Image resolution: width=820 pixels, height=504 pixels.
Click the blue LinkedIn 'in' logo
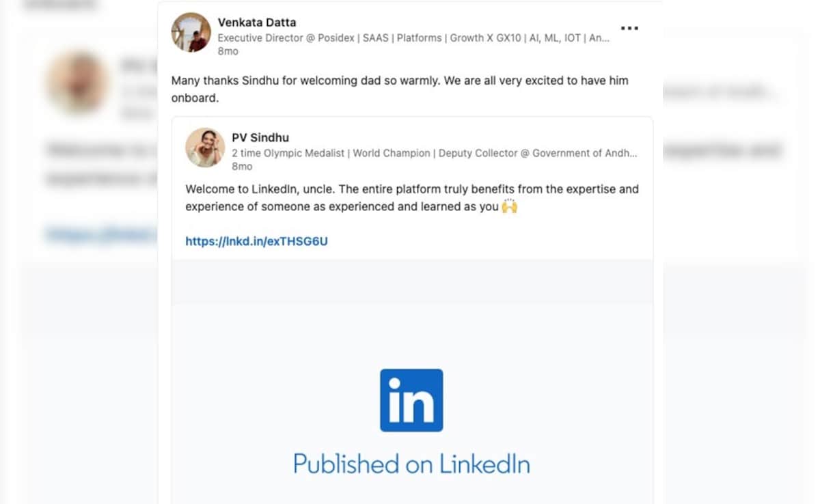(411, 400)
